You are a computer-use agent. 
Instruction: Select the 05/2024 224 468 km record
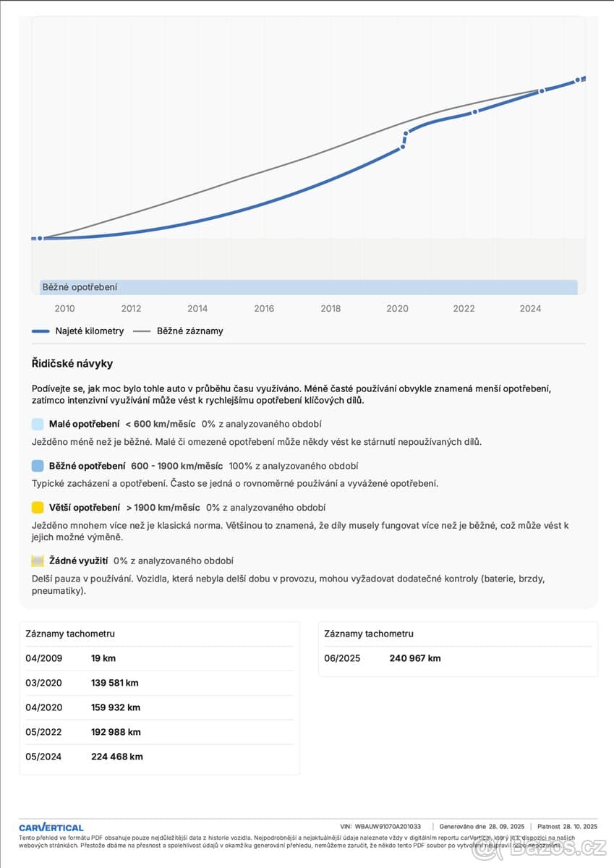pos(159,757)
